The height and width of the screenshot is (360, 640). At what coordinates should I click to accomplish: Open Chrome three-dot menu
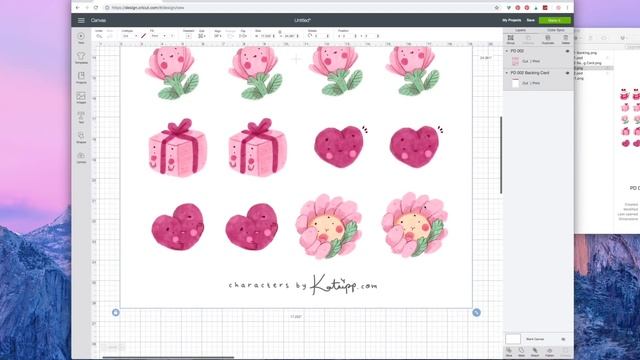click(x=567, y=7)
